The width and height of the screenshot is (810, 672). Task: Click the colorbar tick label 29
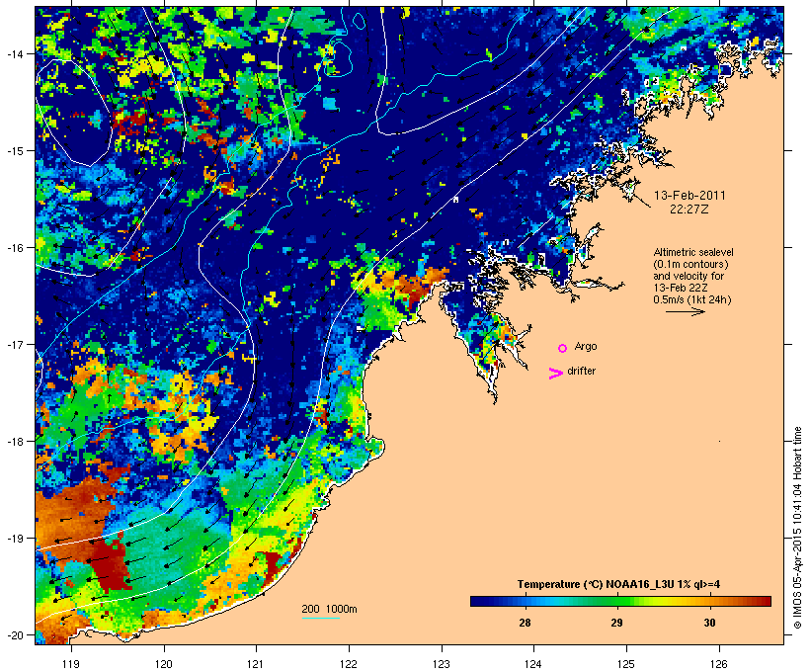pos(616,623)
